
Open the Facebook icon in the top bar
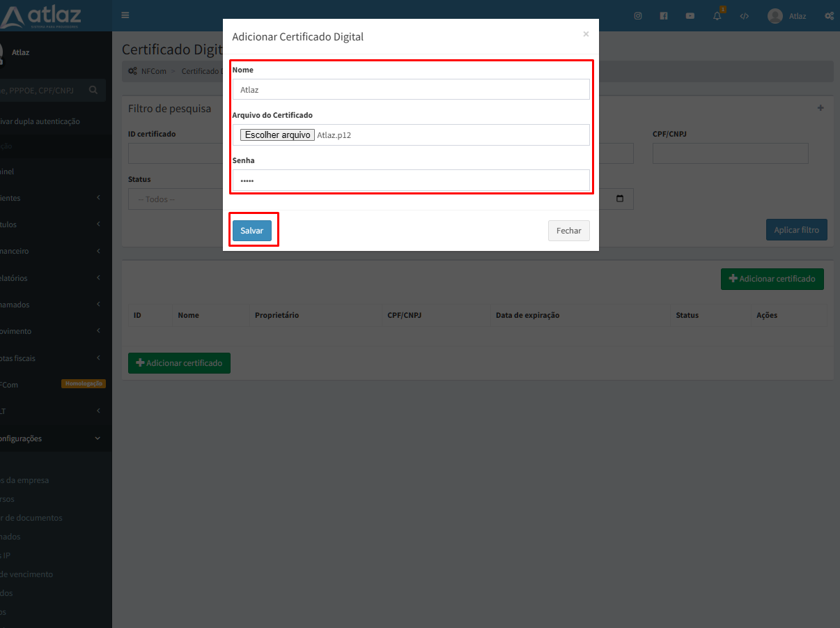(663, 15)
